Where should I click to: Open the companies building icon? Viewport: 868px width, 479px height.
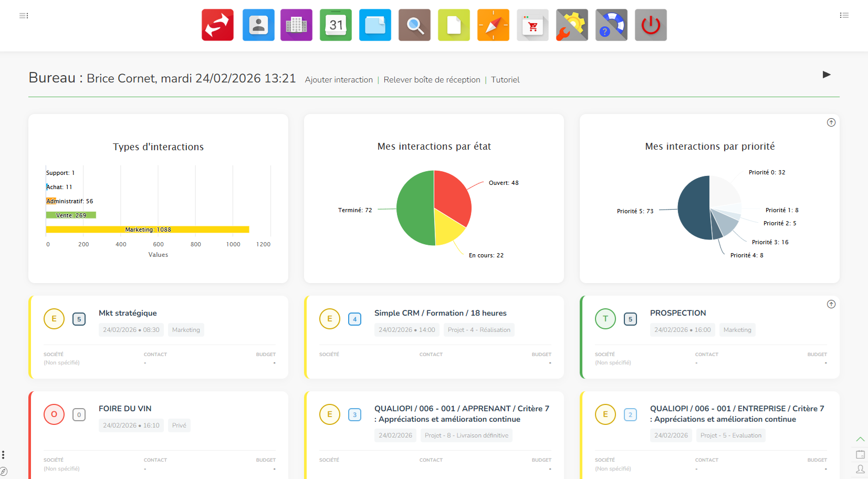coord(296,25)
